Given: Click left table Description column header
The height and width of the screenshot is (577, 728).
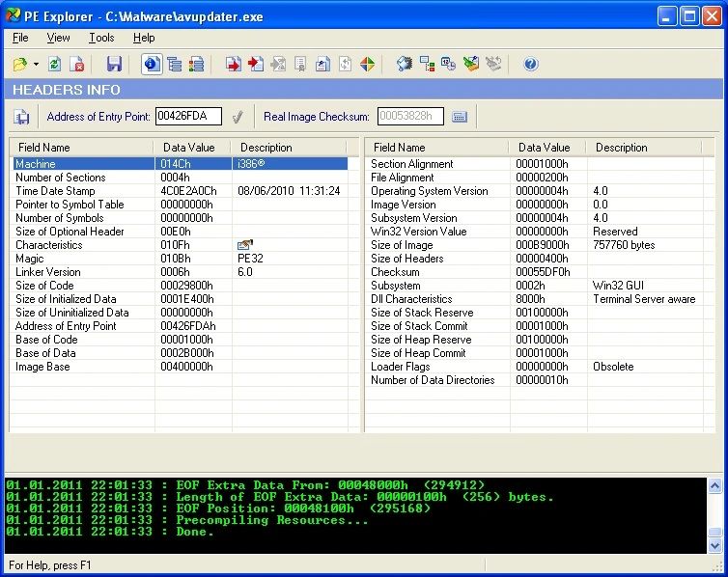Looking at the screenshot, I should 289,148.
